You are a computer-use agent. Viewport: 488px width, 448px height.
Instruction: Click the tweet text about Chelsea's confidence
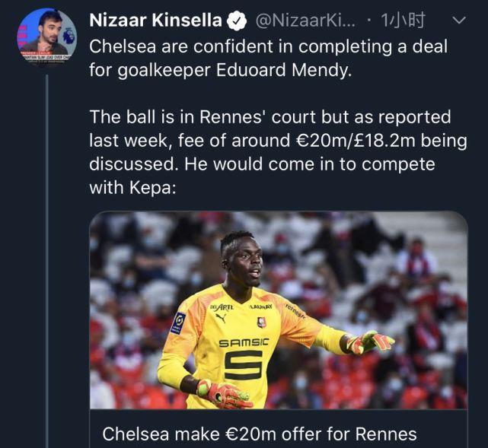(268, 58)
